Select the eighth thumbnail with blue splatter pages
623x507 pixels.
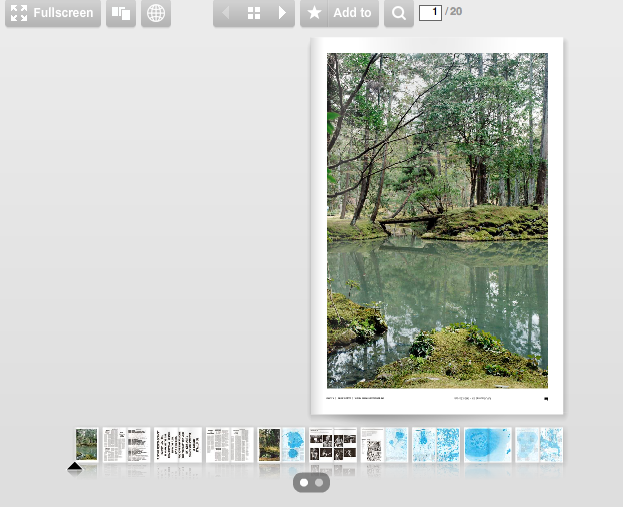(x=436, y=445)
